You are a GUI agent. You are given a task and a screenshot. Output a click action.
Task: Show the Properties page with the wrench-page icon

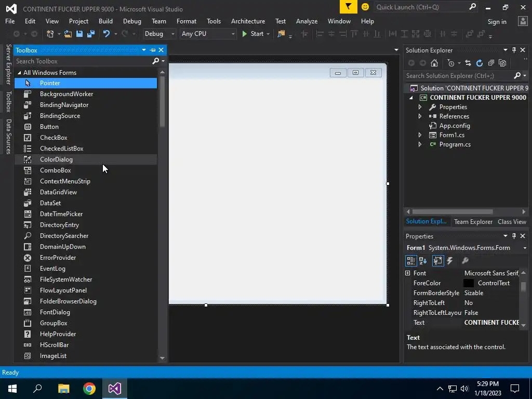(437, 261)
